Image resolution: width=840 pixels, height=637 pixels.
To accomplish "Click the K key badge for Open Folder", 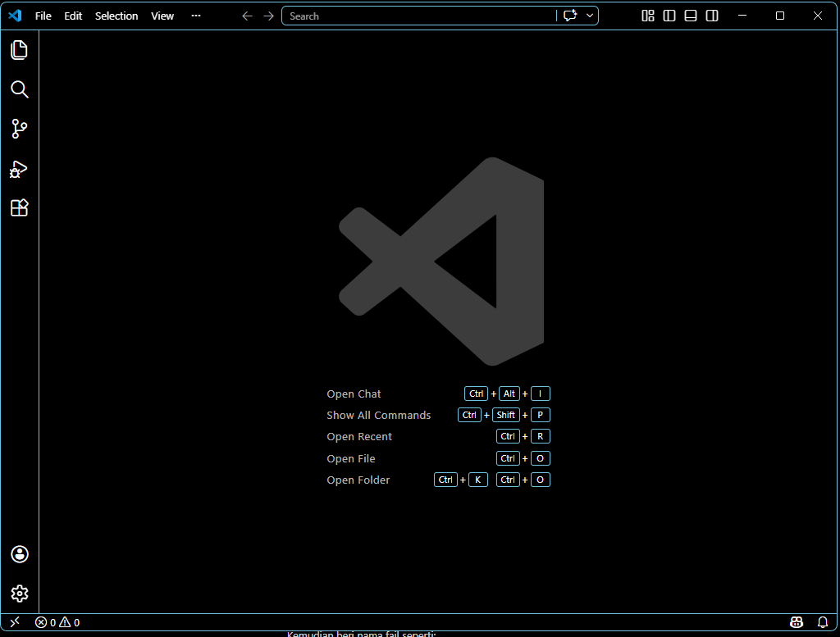I will tap(478, 480).
